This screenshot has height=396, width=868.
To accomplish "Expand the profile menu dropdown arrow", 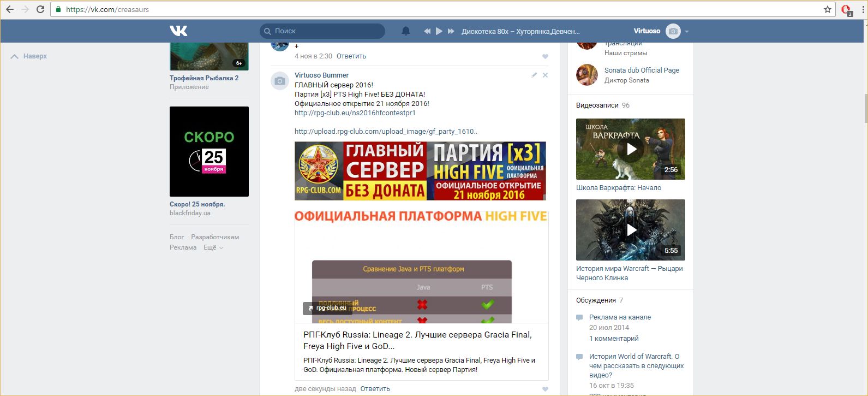I will (x=687, y=32).
